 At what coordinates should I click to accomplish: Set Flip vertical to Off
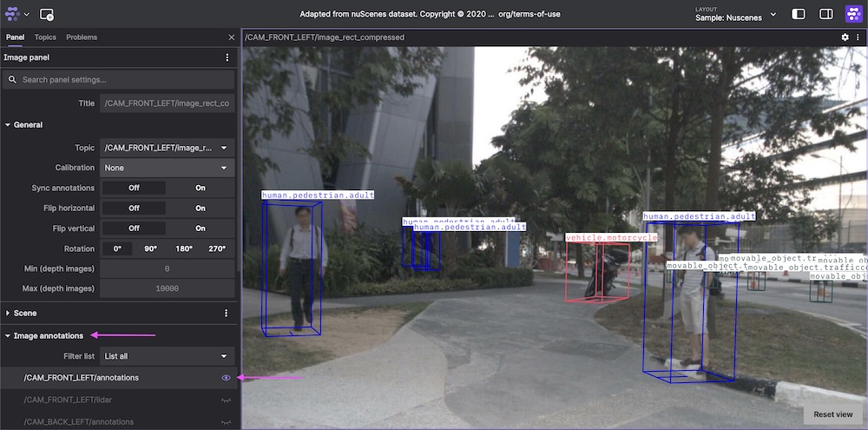tap(134, 228)
